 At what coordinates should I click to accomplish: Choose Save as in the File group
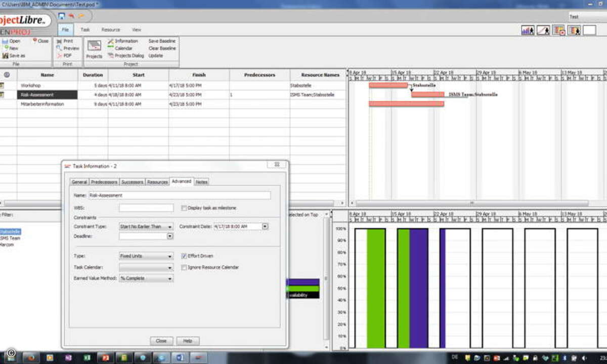coord(14,56)
